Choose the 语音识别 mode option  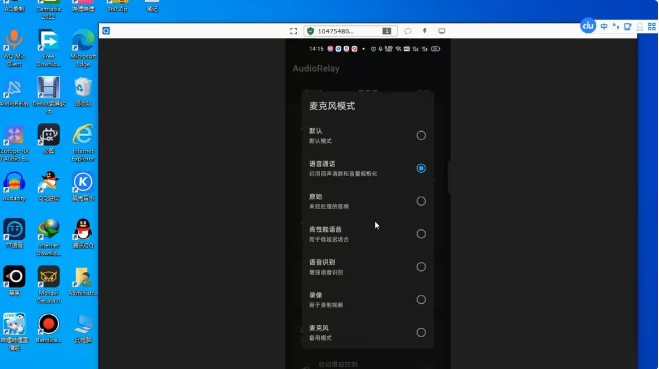(x=368, y=267)
